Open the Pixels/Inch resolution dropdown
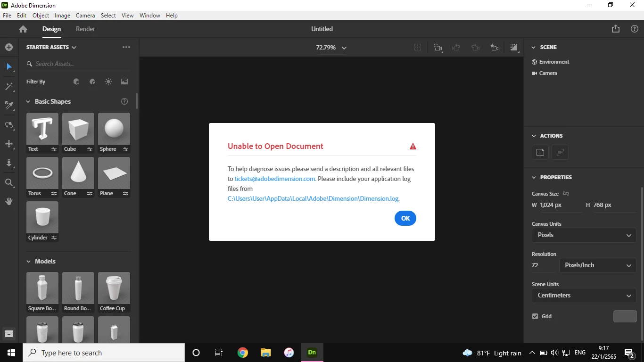The height and width of the screenshot is (362, 644). (x=598, y=265)
